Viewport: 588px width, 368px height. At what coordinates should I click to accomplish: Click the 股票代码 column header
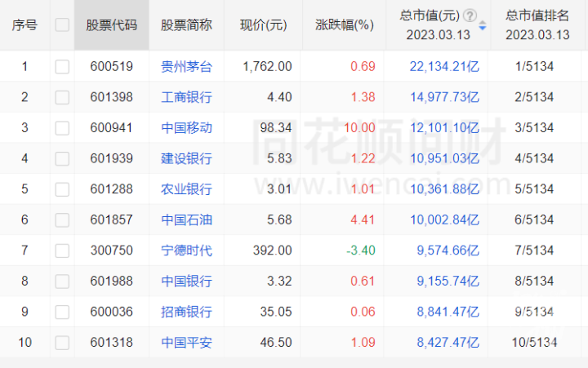[x=112, y=25]
